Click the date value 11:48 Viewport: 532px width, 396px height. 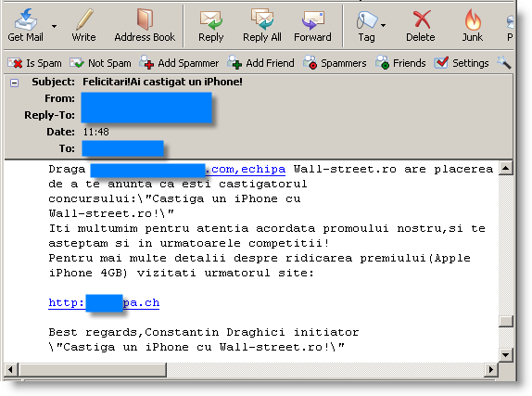point(96,132)
